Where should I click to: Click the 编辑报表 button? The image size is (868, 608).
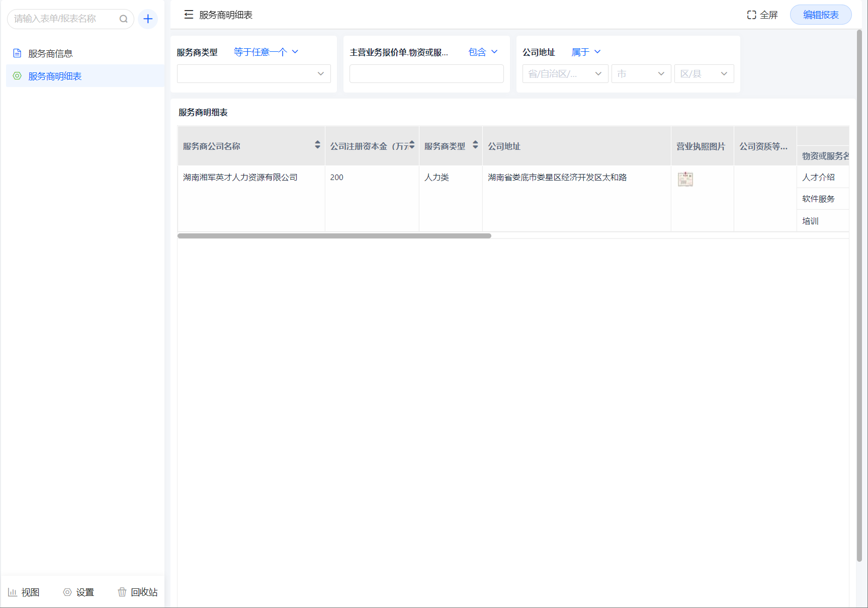click(820, 15)
